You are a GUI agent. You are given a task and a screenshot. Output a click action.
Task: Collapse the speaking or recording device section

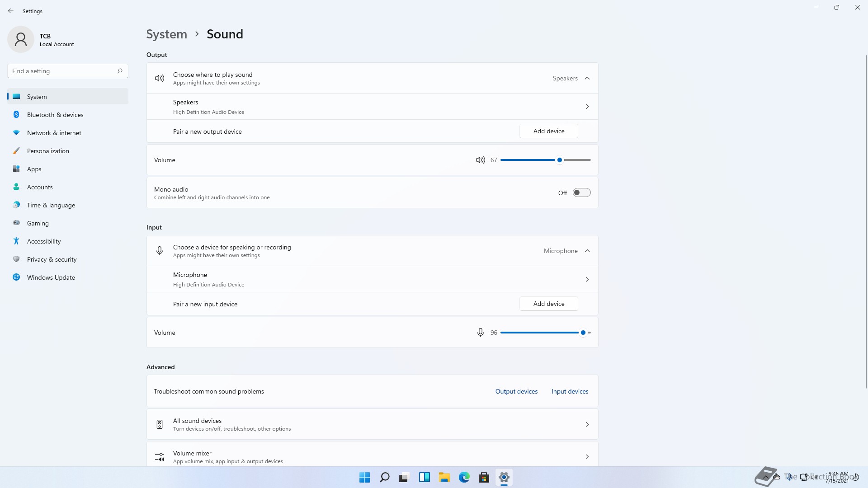(x=587, y=251)
